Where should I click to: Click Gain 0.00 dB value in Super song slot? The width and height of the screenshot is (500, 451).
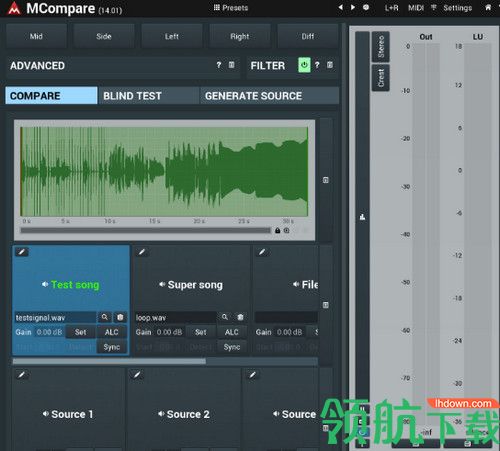point(169,332)
